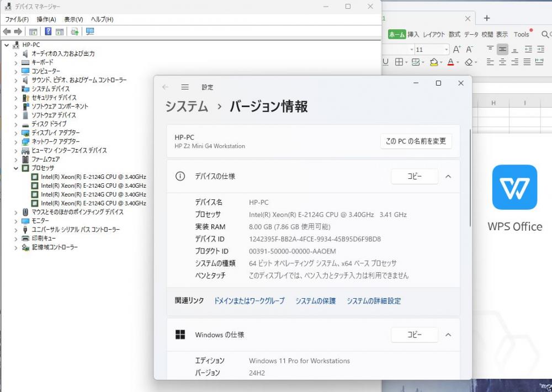Open the 表示(V) menu in Device Manager
This screenshot has height=392, width=552.
[x=73, y=19]
